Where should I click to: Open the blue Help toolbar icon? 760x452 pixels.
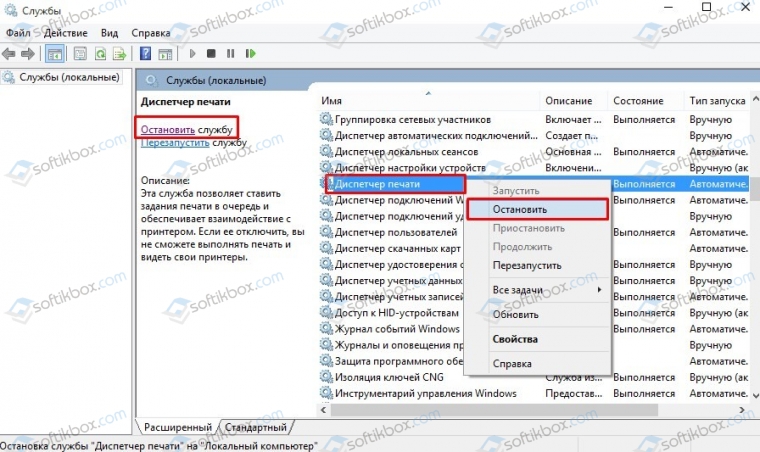pyautogui.click(x=145, y=54)
